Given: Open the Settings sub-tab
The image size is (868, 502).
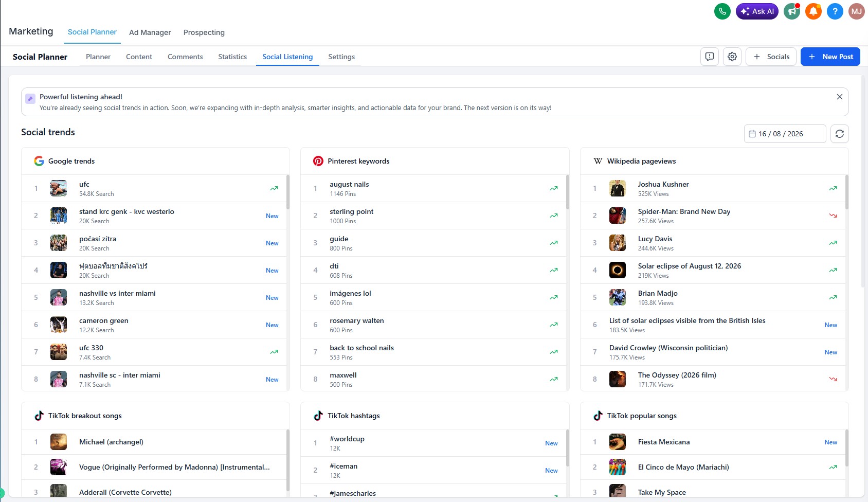Looking at the screenshot, I should 341,57.
